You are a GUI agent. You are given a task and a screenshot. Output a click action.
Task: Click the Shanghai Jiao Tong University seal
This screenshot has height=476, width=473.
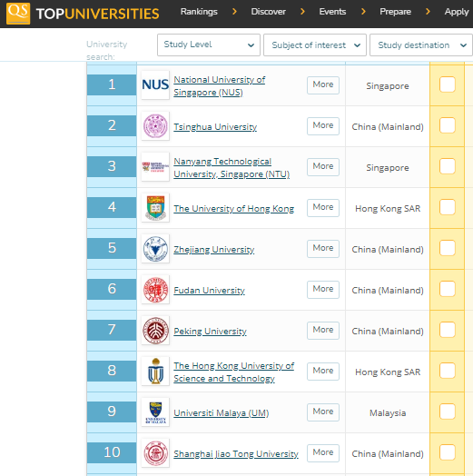pos(155,453)
